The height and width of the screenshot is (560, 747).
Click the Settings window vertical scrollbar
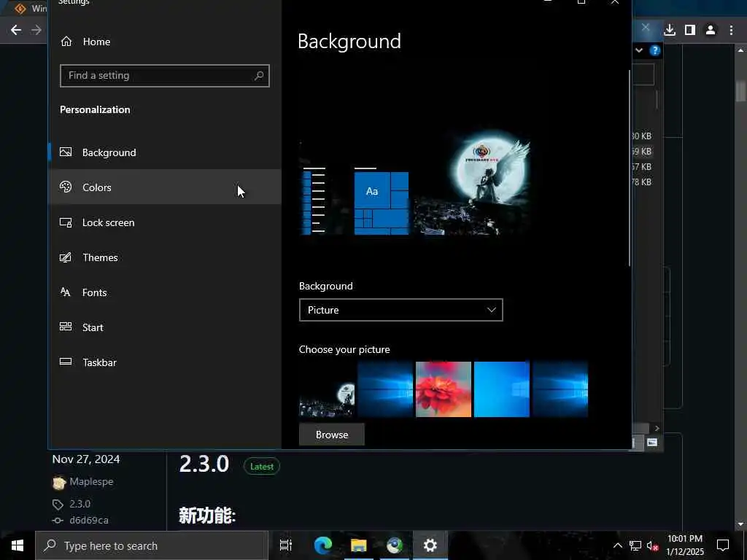630,168
